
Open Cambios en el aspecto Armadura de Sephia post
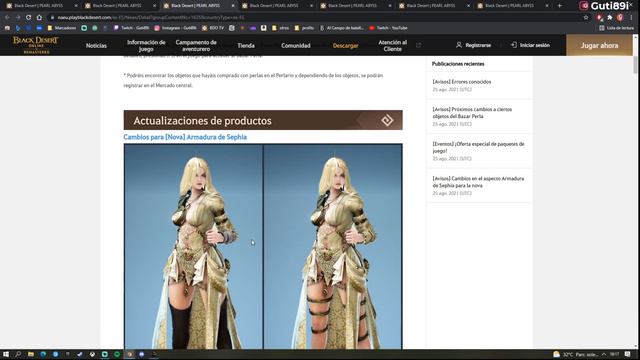[478, 182]
